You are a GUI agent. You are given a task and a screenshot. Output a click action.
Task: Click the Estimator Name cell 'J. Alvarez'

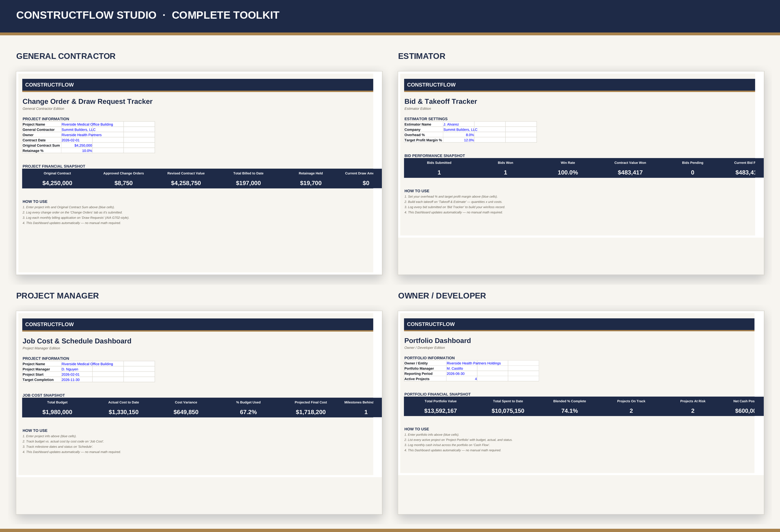tap(459, 124)
